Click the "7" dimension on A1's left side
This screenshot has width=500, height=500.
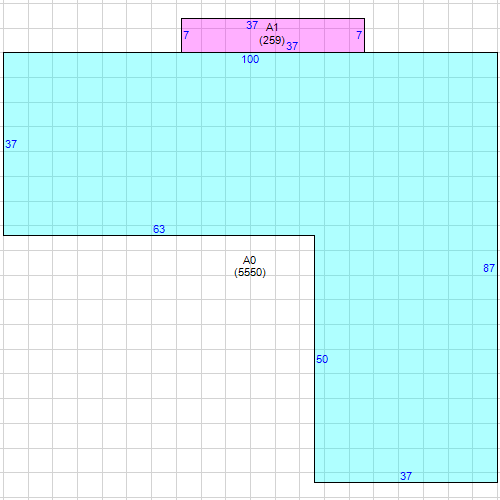pyautogui.click(x=186, y=35)
